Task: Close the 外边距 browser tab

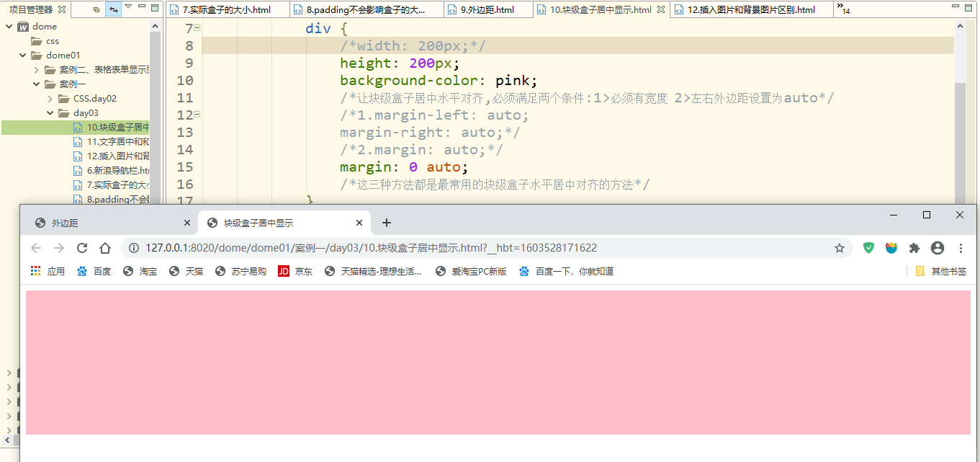Action: (x=187, y=223)
